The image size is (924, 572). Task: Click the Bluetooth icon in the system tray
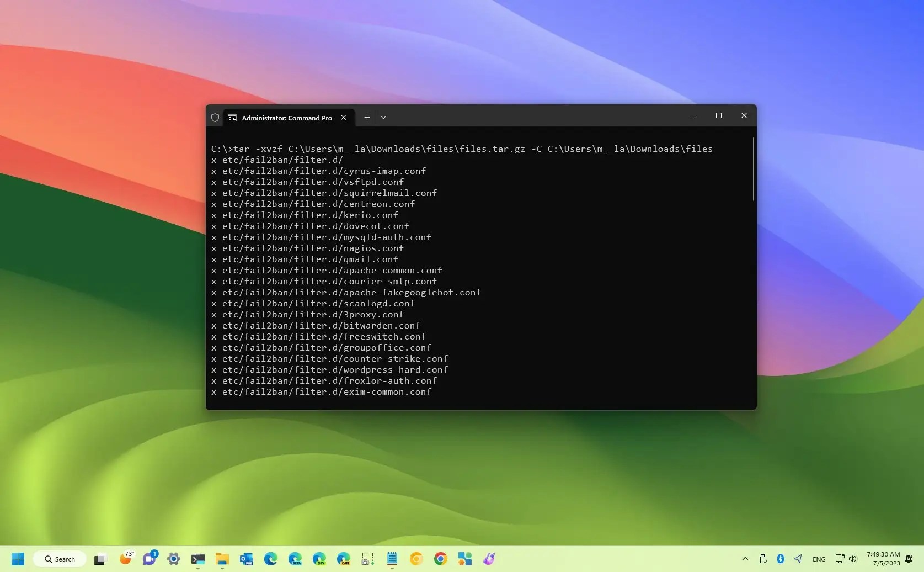point(781,559)
